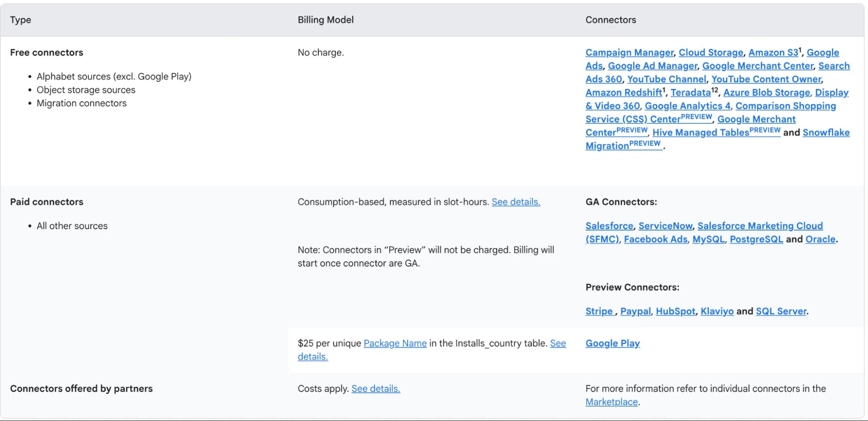The width and height of the screenshot is (868, 421).
Task: Open the Amazon S3 connector link
Action: tap(773, 53)
